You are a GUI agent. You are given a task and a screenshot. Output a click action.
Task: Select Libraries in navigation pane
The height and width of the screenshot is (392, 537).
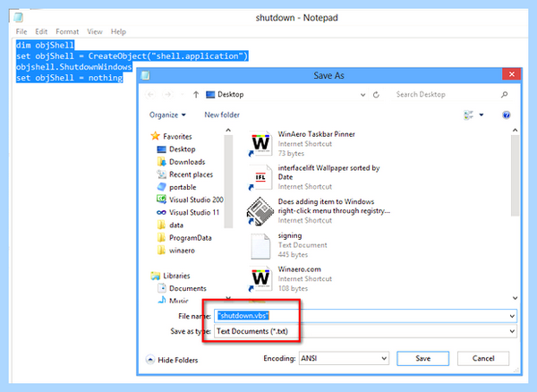tap(170, 276)
